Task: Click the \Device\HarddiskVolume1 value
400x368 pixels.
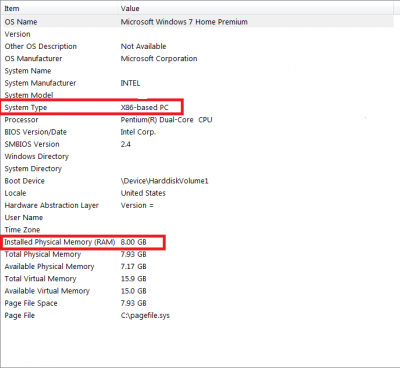Action: (x=165, y=181)
